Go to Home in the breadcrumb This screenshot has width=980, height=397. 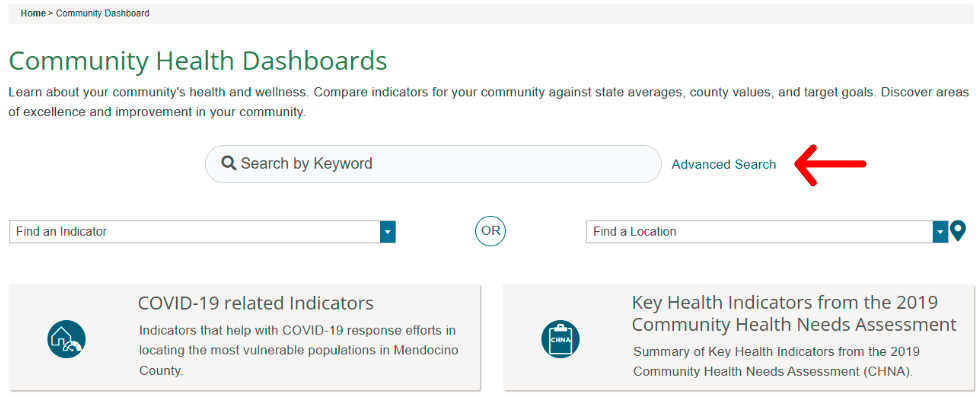pos(33,13)
